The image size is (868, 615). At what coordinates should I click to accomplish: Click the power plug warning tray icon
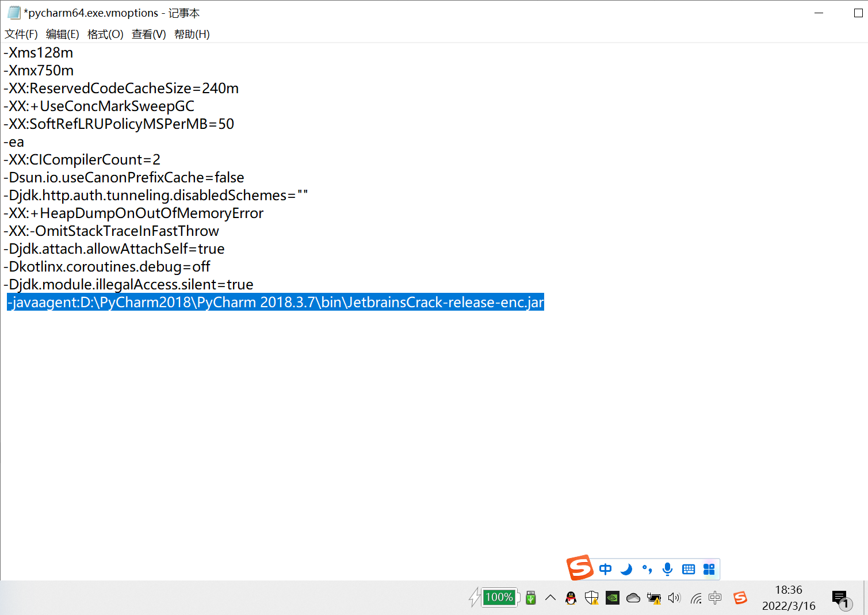[x=654, y=598]
